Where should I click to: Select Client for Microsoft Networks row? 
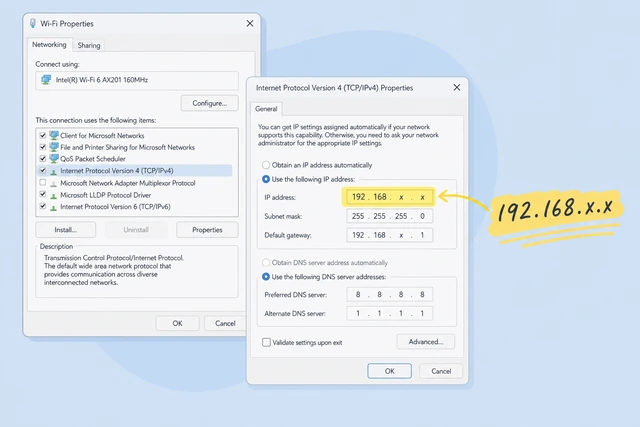[x=102, y=136]
